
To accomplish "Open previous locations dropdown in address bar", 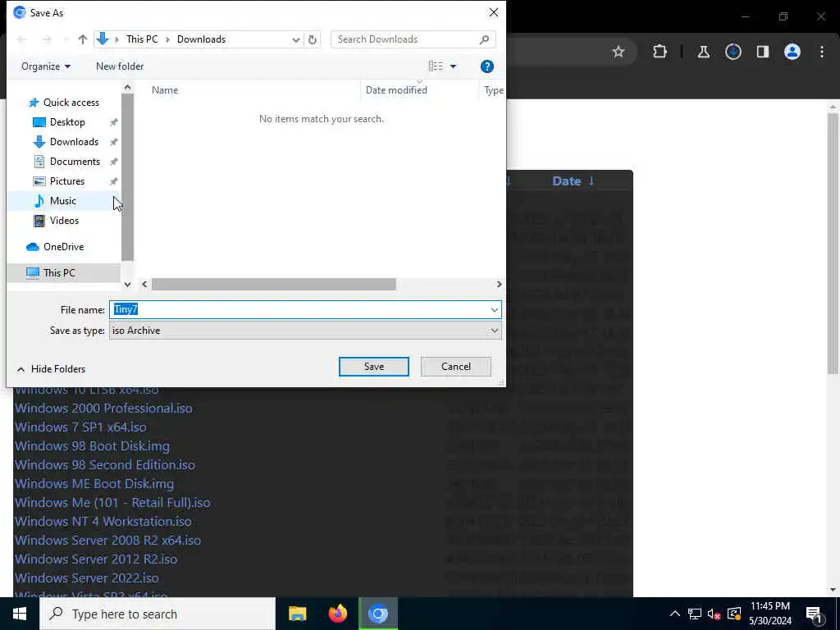I will coord(295,39).
